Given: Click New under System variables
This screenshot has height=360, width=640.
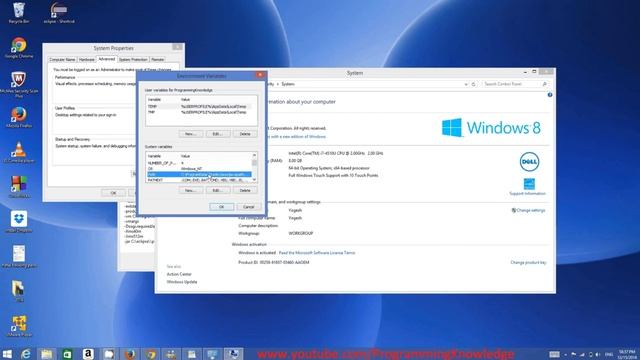Looking at the screenshot, I should pos(191,191).
